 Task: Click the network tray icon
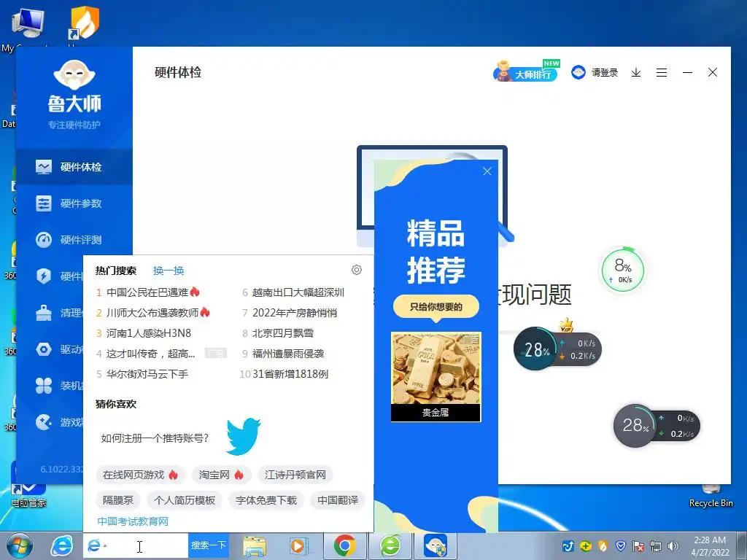tap(656, 546)
